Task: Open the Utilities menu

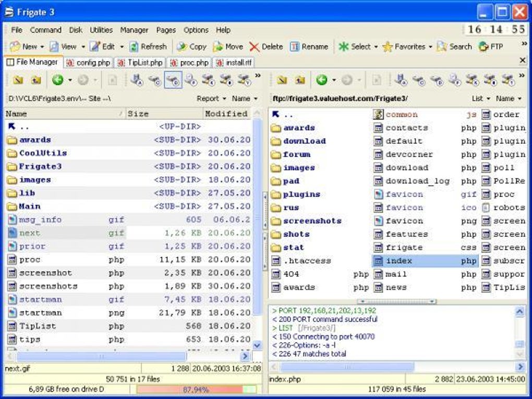Action: pos(101,30)
